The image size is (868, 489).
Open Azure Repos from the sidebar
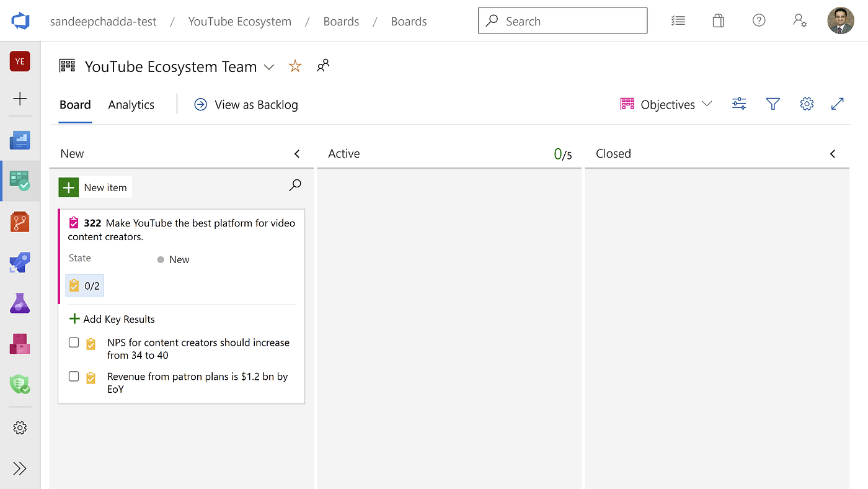coord(20,222)
